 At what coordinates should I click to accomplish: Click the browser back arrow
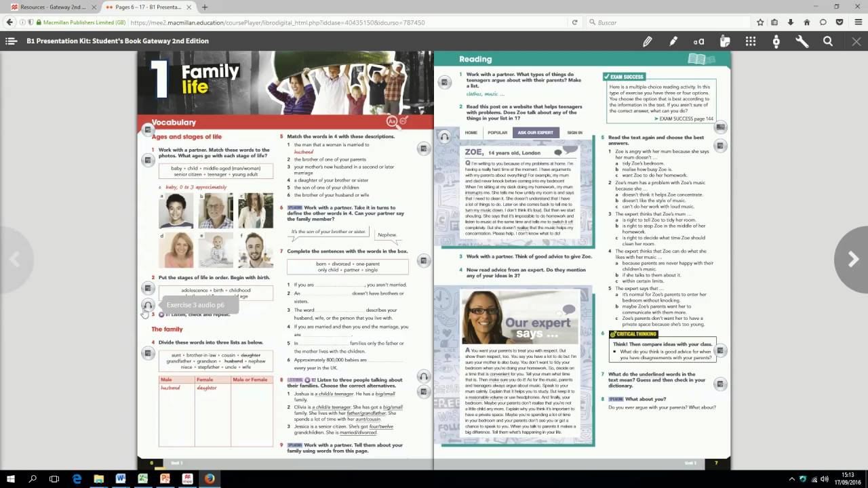click(9, 22)
